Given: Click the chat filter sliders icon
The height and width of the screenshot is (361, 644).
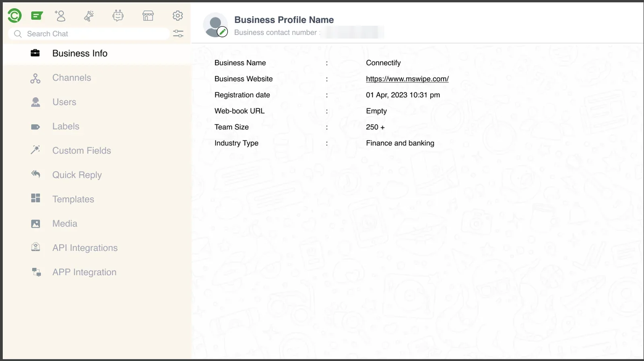Looking at the screenshot, I should (x=178, y=33).
